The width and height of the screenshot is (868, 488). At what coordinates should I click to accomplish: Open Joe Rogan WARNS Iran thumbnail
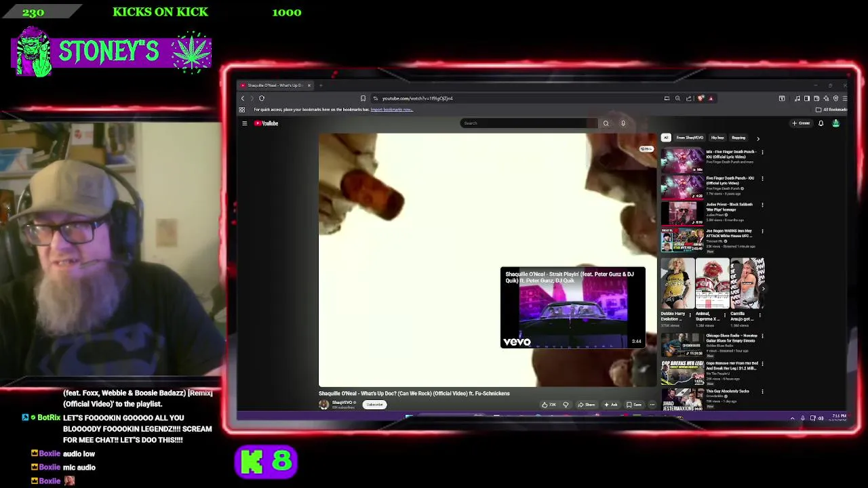tap(682, 239)
